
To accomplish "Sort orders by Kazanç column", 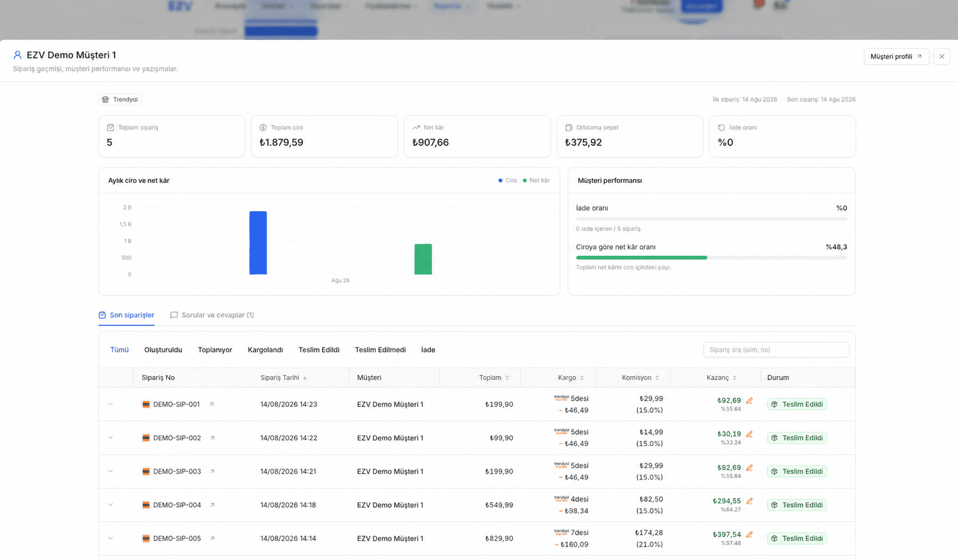I will click(x=721, y=378).
